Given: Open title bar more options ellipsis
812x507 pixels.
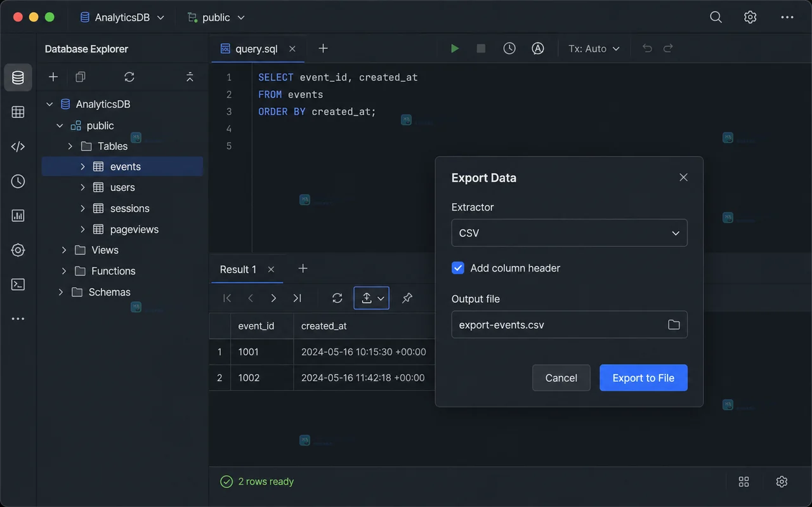Looking at the screenshot, I should point(787,18).
